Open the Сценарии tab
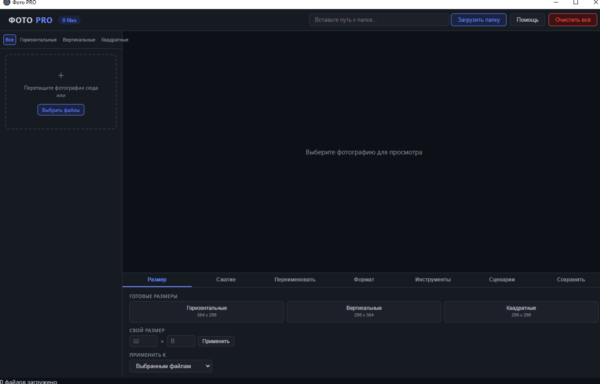This screenshot has width=600, height=384. (x=502, y=280)
